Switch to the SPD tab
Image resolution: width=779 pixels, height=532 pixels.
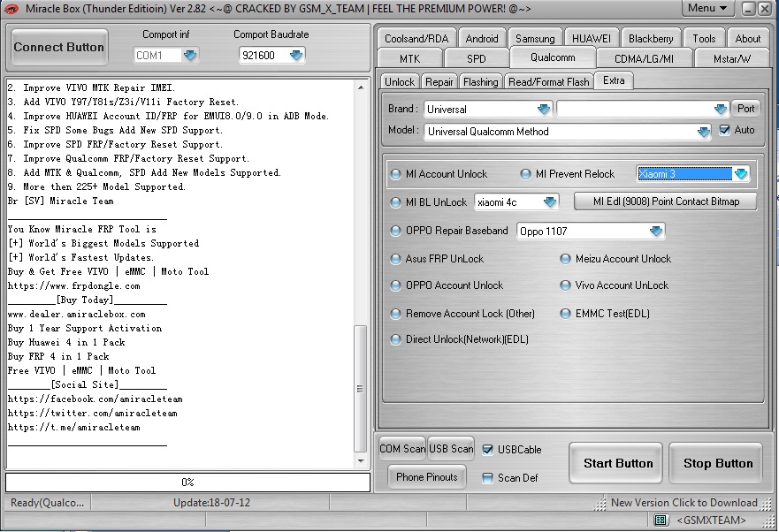click(476, 58)
